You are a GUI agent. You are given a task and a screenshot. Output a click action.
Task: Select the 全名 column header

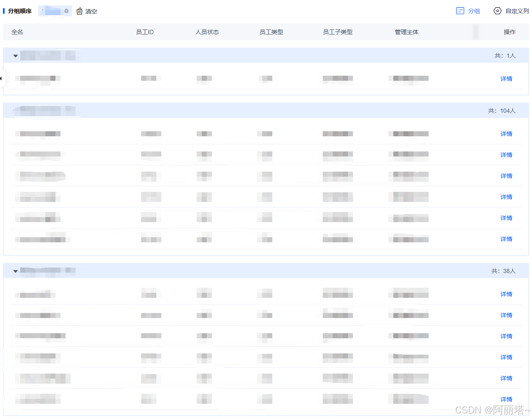point(17,32)
